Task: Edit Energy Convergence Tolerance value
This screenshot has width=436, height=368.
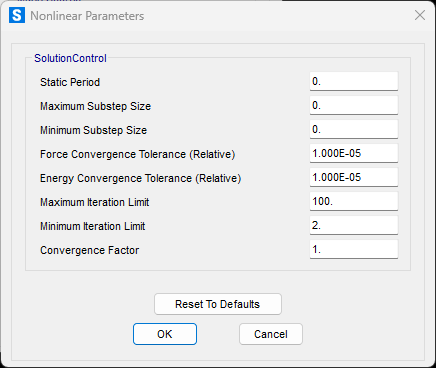Action: tap(354, 177)
